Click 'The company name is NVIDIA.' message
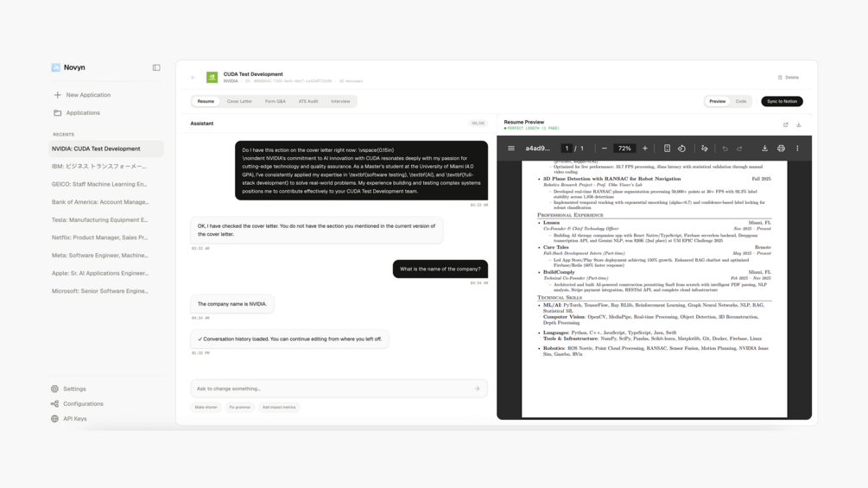This screenshot has height=488, width=868. coord(232,304)
